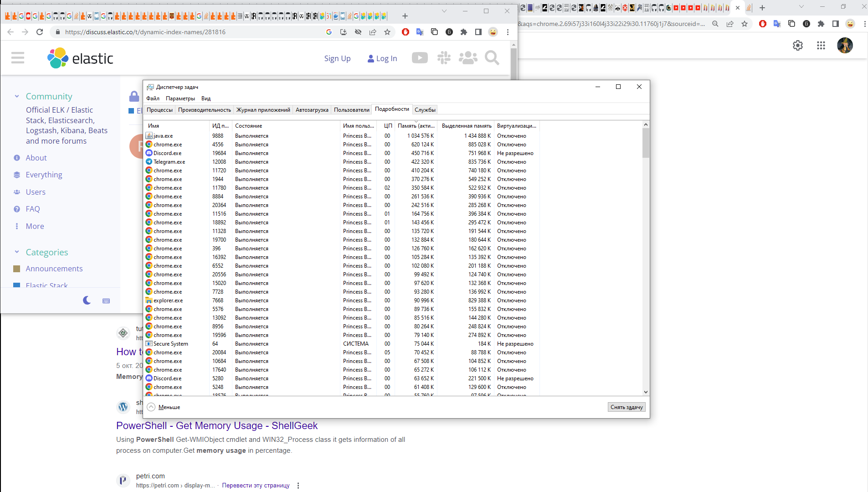Click the Снять задачу button
The width and height of the screenshot is (868, 492).
[627, 407]
